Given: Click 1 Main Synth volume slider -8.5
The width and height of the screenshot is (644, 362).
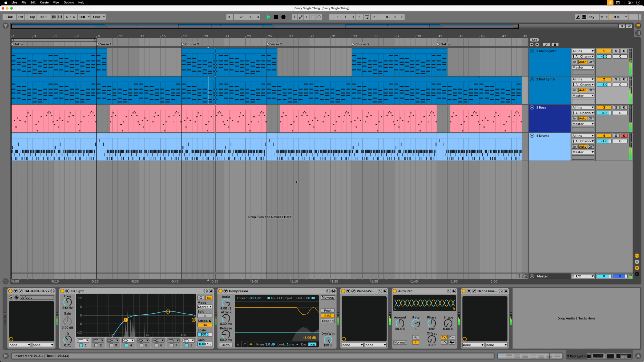Looking at the screenshot, I should (x=604, y=57).
